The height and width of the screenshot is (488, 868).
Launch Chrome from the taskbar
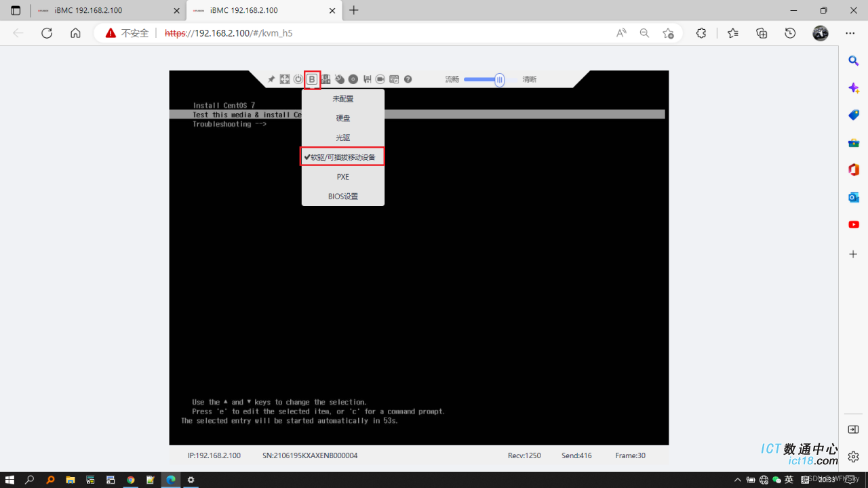[x=130, y=480]
